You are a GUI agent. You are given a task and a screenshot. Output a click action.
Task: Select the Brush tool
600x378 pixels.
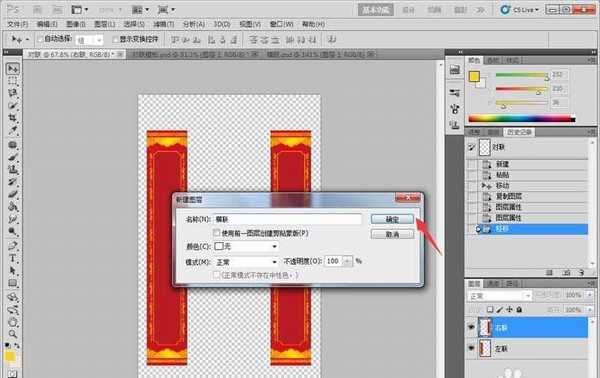[x=13, y=157]
